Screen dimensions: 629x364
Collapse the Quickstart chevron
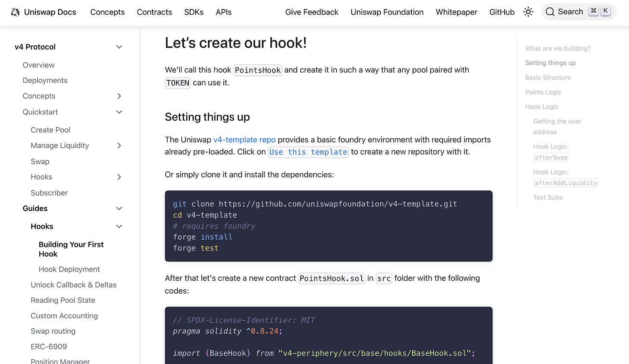click(x=119, y=112)
